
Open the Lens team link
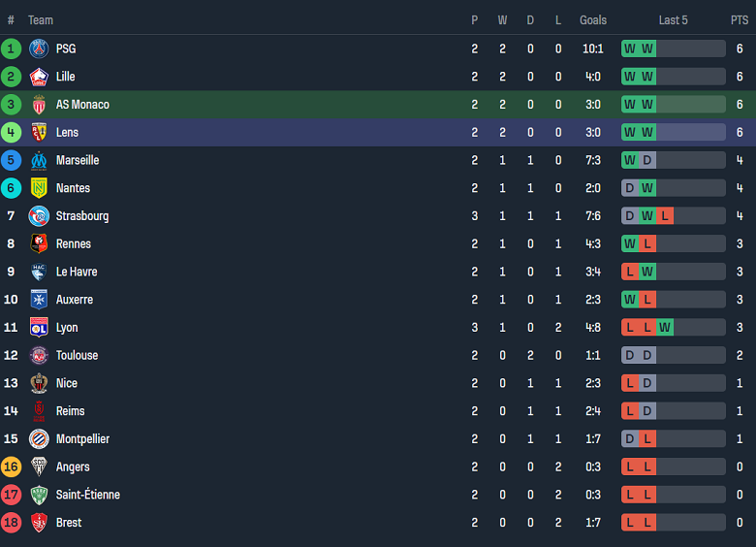coord(67,133)
